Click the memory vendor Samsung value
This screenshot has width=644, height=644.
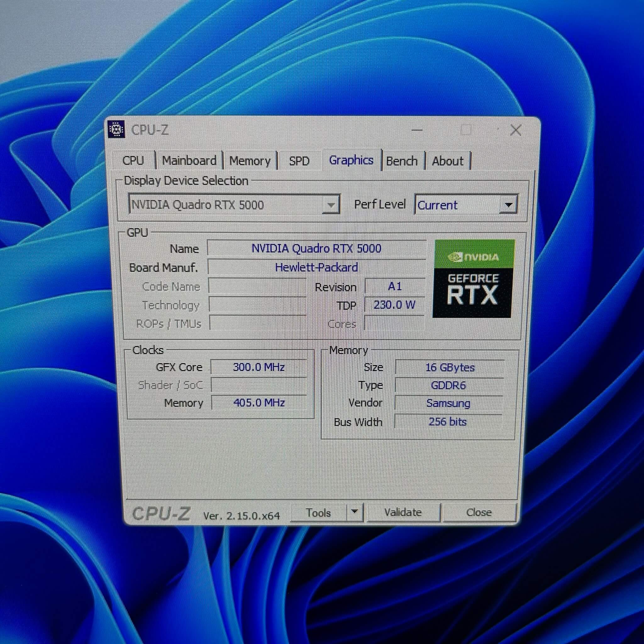point(448,403)
